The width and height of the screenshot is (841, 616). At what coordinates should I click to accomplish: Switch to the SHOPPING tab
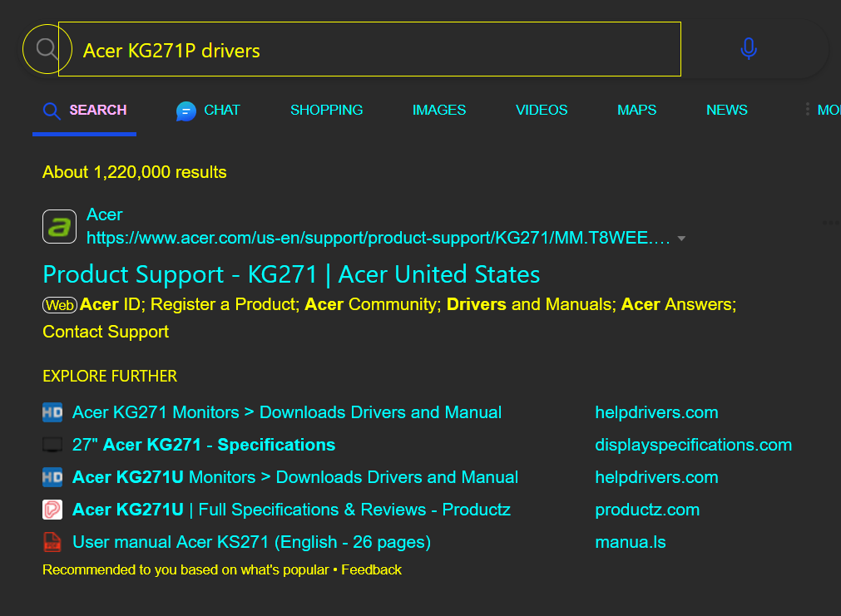coord(326,110)
